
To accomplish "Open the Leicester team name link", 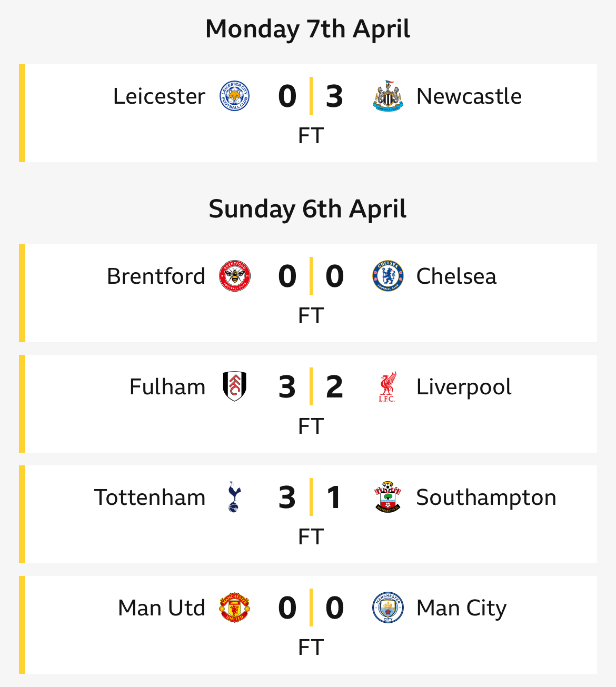I will (160, 96).
